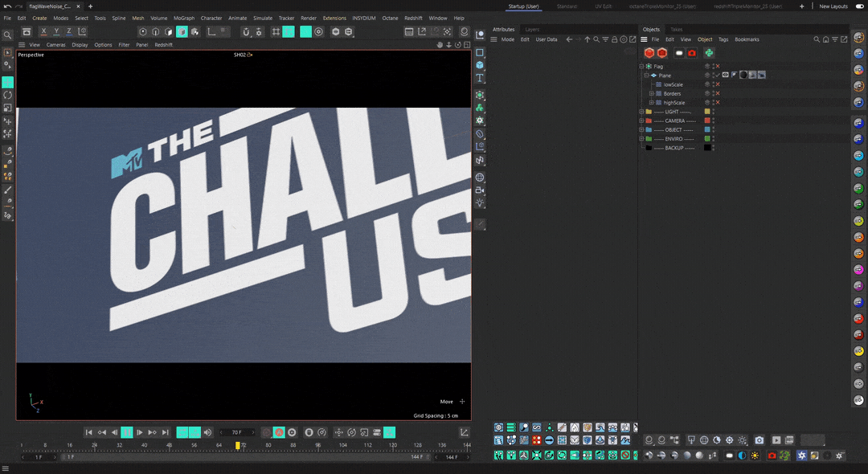
Task: Click the filter icon in Objects manager
Action: (x=835, y=39)
